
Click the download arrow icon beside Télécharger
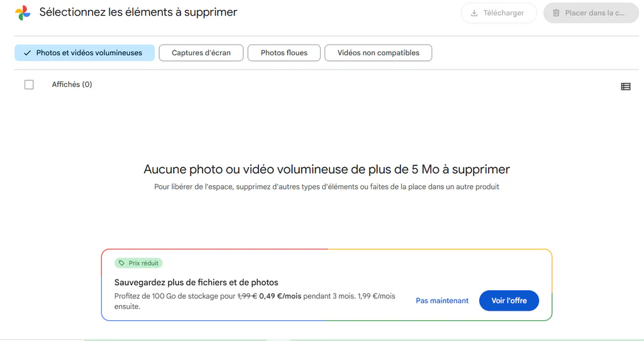coord(474,13)
